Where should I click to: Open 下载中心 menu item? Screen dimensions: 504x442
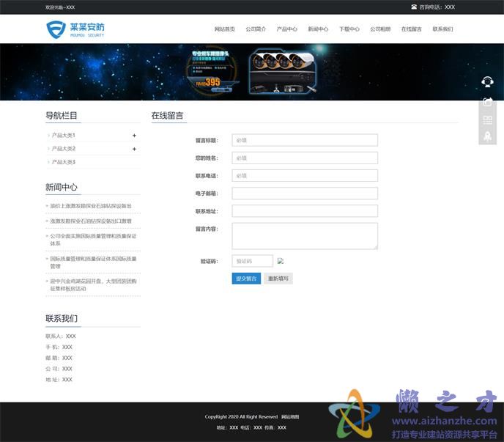[x=349, y=29]
